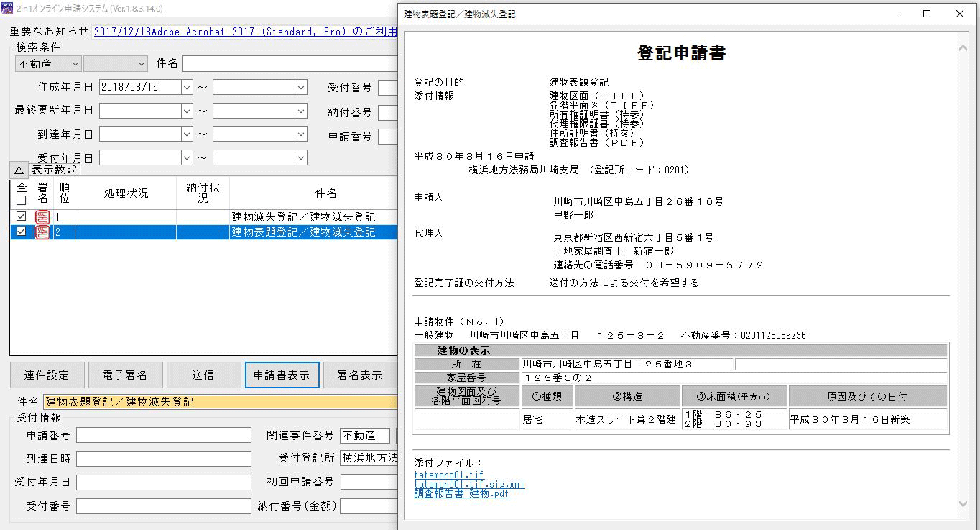Open the 作成年月日 start date dropdown

[x=187, y=87]
